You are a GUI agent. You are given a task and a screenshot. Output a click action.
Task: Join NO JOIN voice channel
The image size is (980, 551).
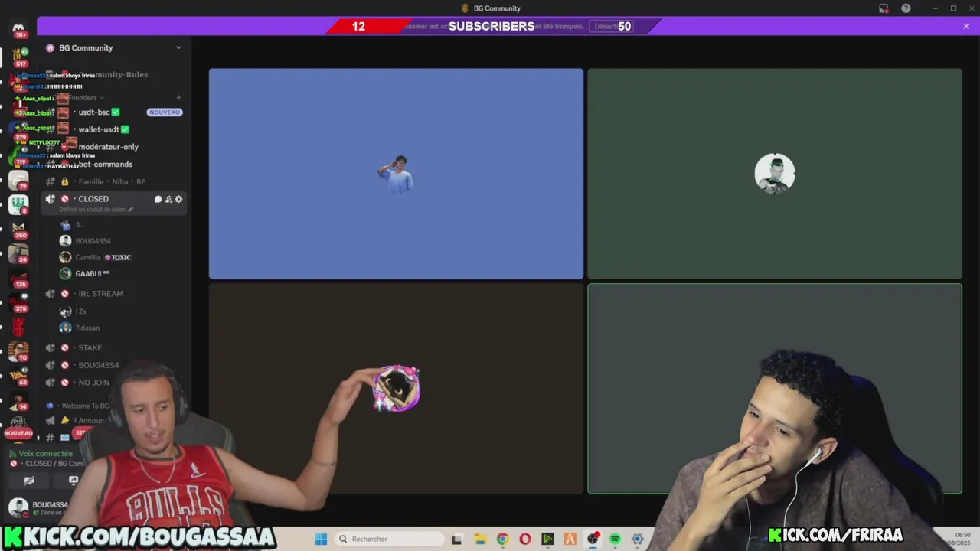click(x=93, y=383)
